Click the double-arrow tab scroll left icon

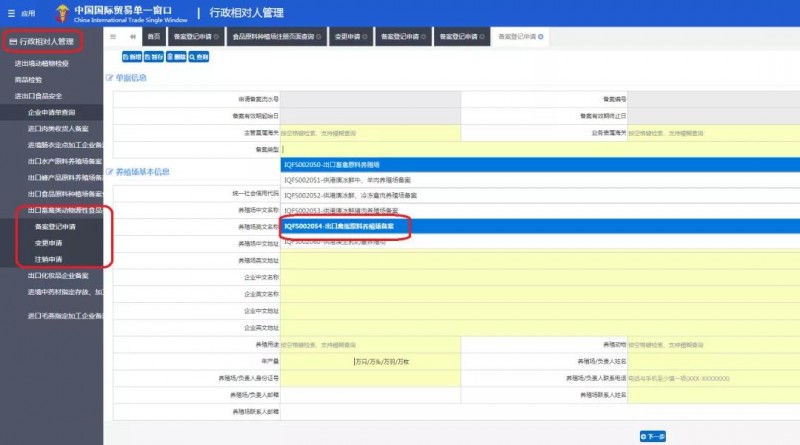tap(133, 37)
